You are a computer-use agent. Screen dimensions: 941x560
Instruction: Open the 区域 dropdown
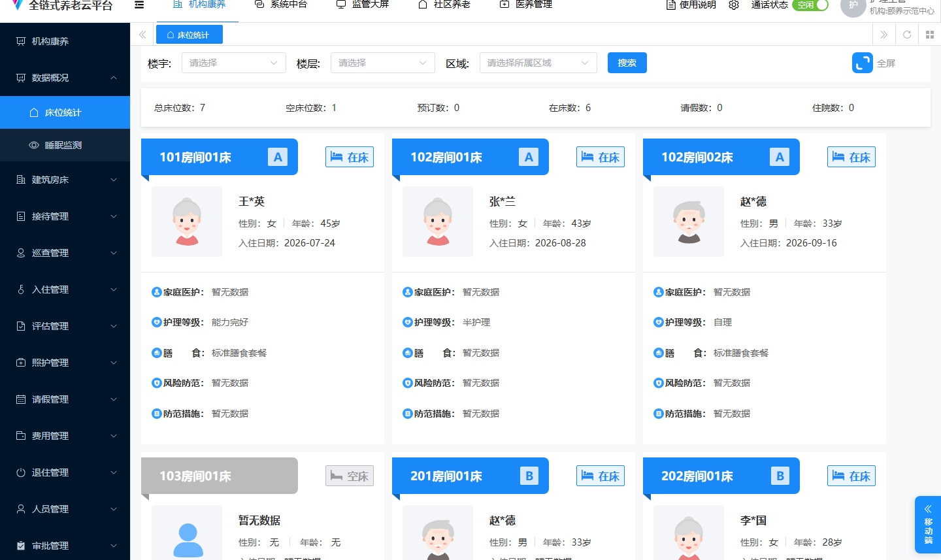tap(538, 63)
